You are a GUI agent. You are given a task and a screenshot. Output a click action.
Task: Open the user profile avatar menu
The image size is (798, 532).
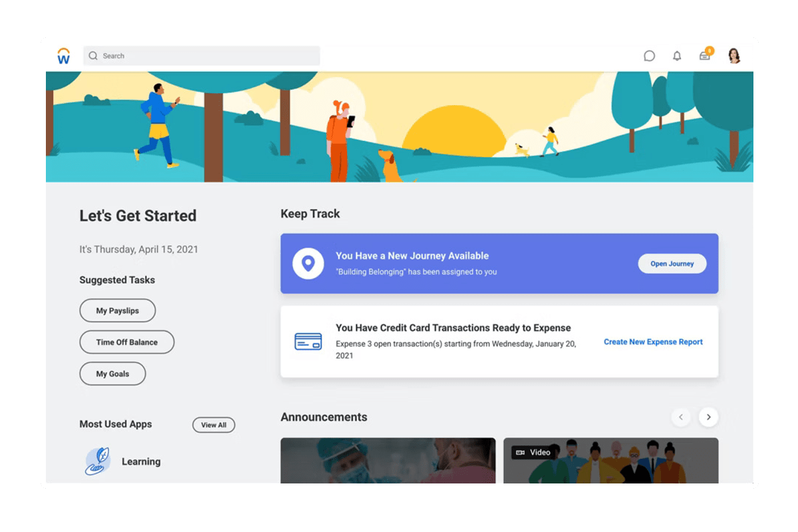click(734, 56)
